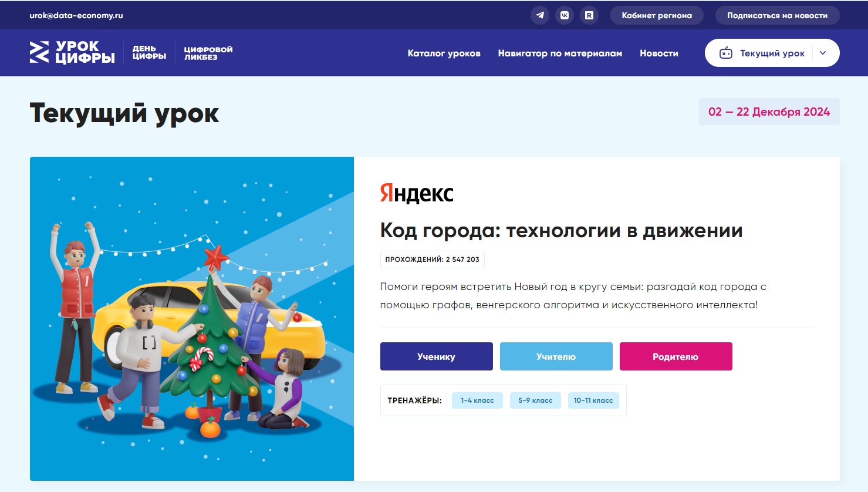Open the 1-4 класс trainer

[477, 400]
